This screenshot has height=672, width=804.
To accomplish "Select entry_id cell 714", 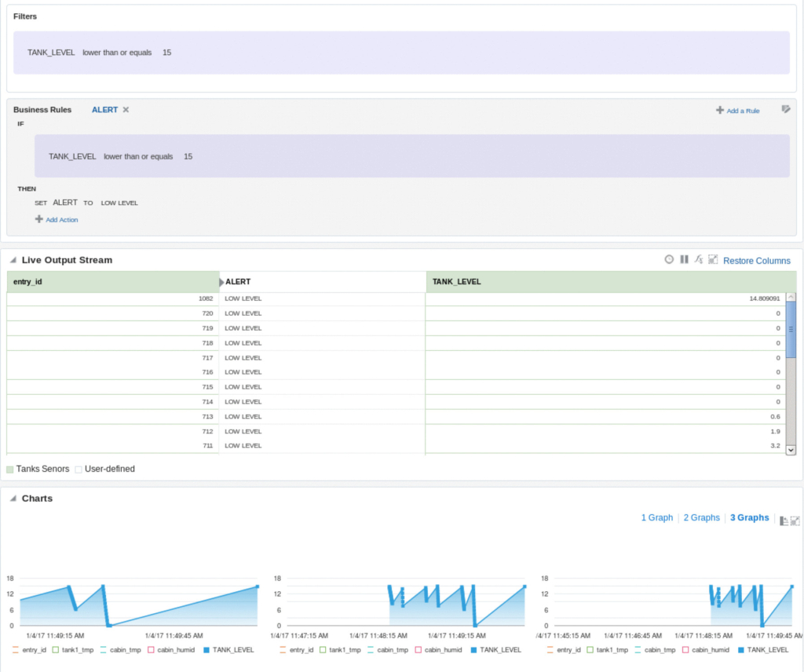I will (x=113, y=402).
